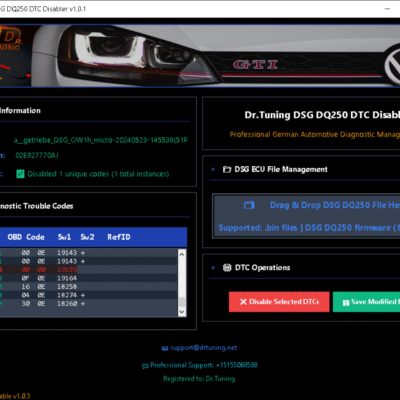Click the DTC list scrollbar down arrow
The width and height of the screenshot is (400, 400).
click(x=182, y=312)
